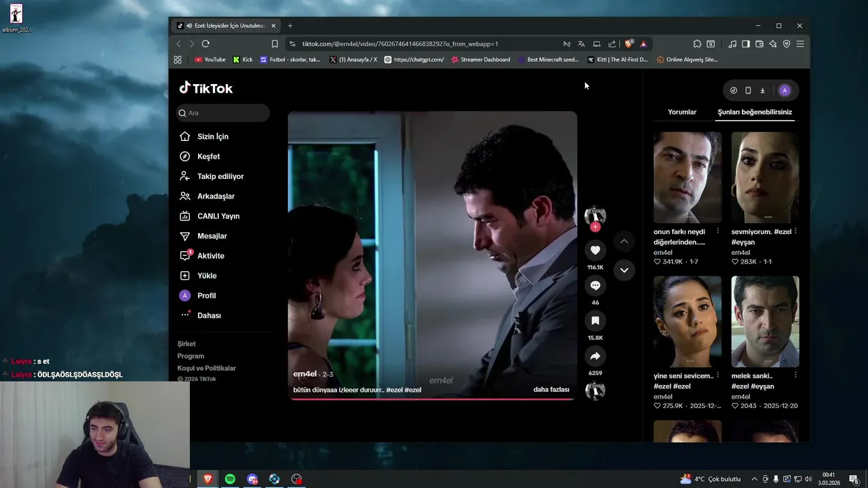
Task: Show hidden tray icons chevron
Action: [754, 479]
